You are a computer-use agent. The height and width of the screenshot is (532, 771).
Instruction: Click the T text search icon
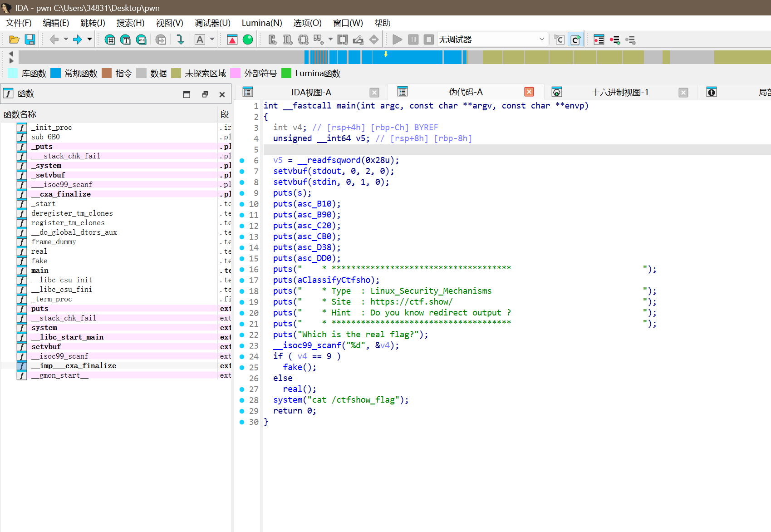tap(126, 40)
